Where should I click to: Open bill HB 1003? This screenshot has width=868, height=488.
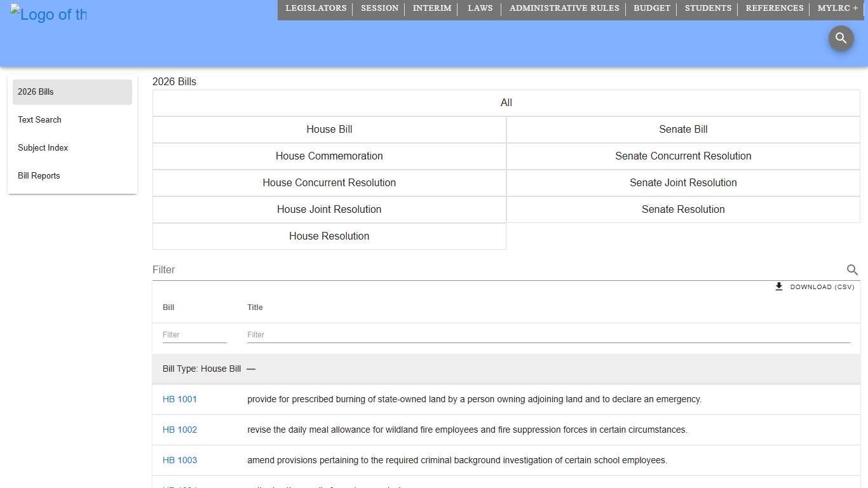[180, 461]
